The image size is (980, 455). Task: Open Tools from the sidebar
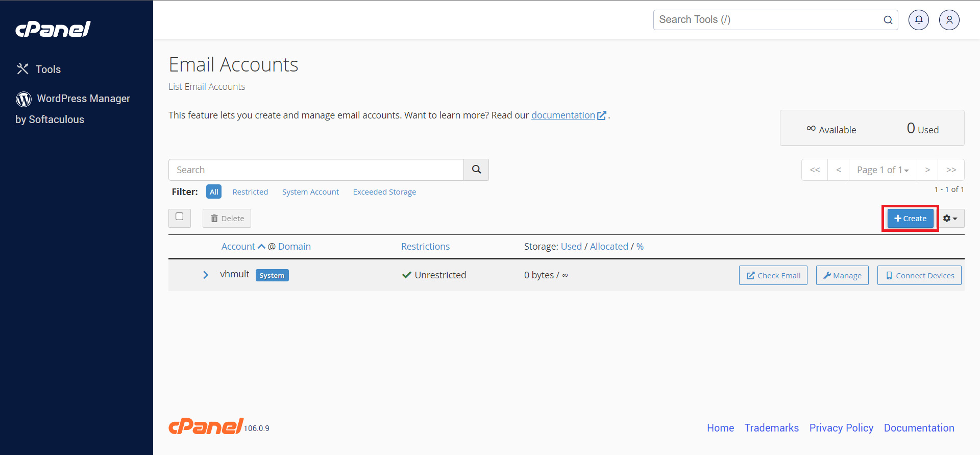click(x=39, y=69)
